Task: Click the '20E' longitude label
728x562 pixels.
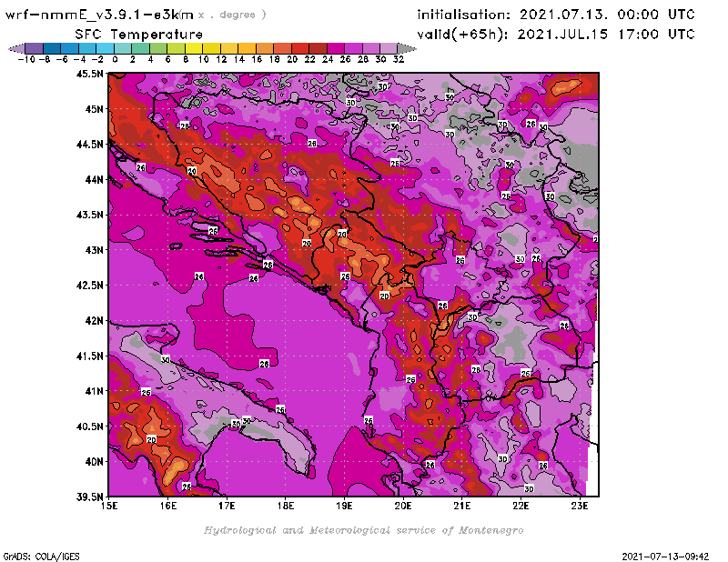Action: click(x=403, y=506)
